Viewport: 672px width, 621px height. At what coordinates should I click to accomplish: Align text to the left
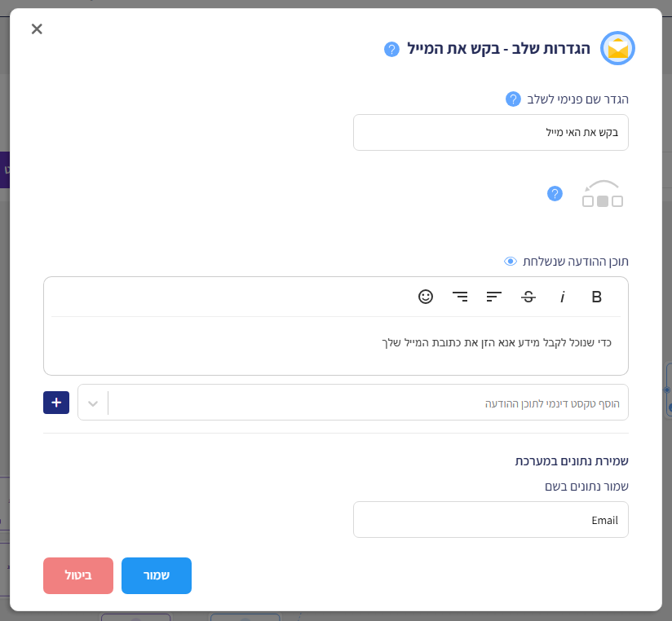(494, 297)
